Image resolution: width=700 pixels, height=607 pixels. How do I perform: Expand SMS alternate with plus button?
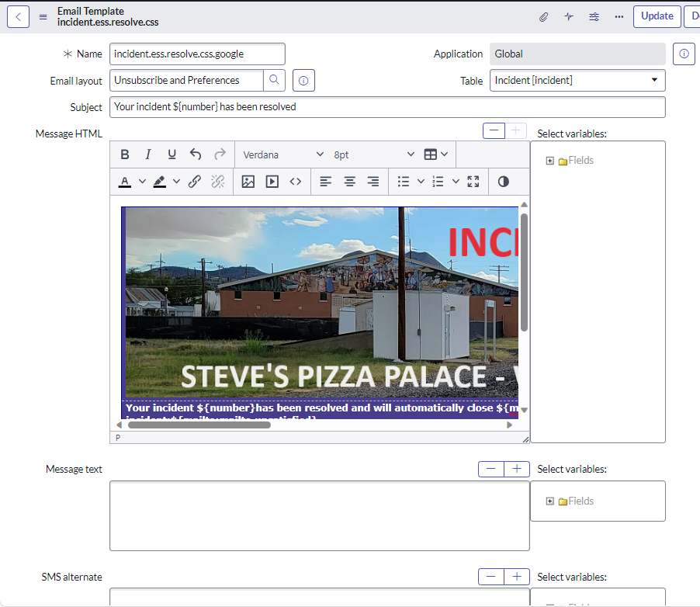tap(517, 577)
